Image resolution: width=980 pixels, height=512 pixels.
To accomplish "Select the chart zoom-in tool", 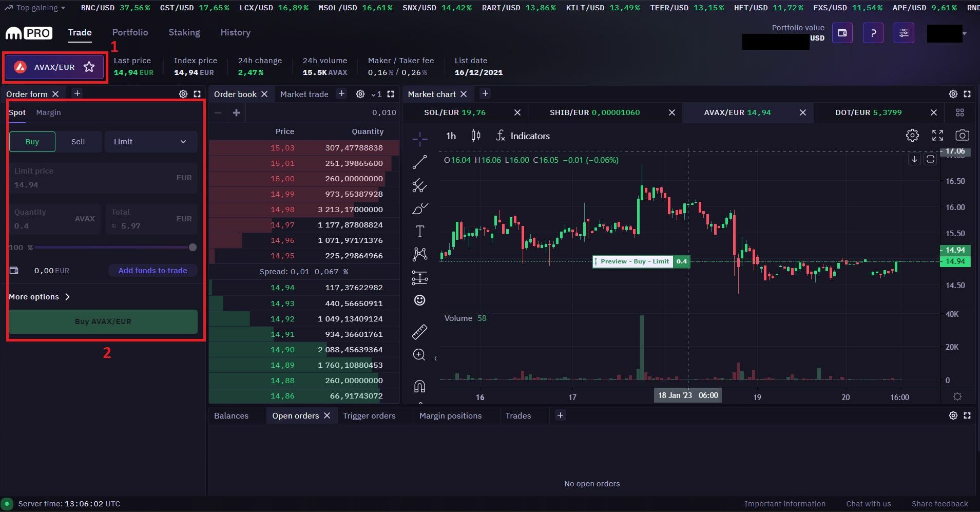I will click(419, 355).
